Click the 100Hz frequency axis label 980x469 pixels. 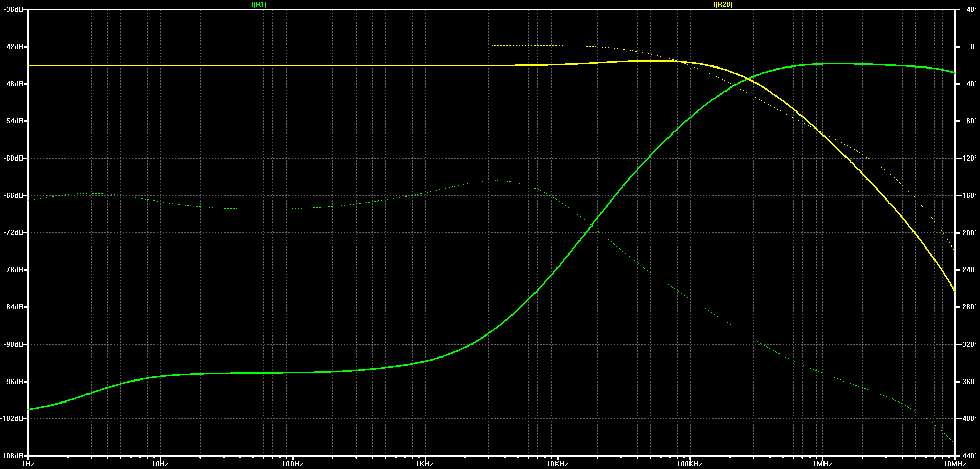click(293, 464)
